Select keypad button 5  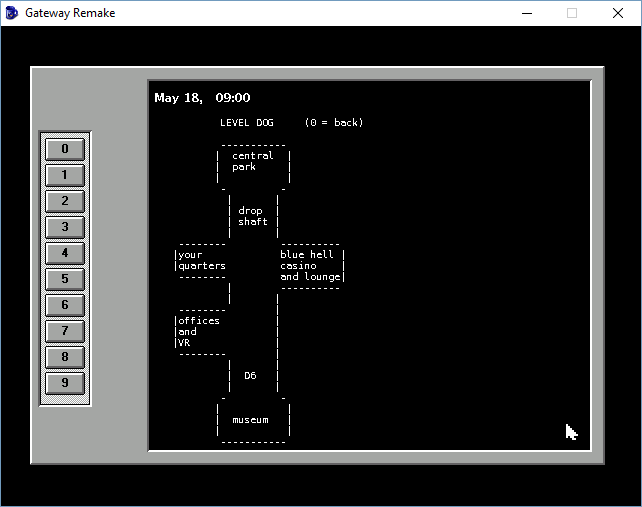[65, 279]
